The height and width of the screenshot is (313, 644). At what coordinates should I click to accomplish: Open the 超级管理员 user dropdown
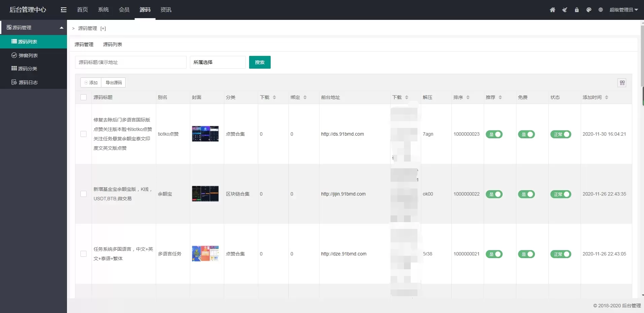pos(623,10)
